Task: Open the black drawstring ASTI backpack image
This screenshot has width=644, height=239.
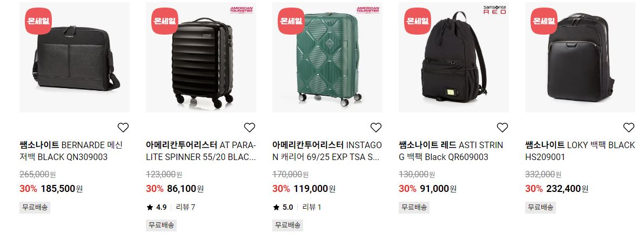Action: [454, 57]
